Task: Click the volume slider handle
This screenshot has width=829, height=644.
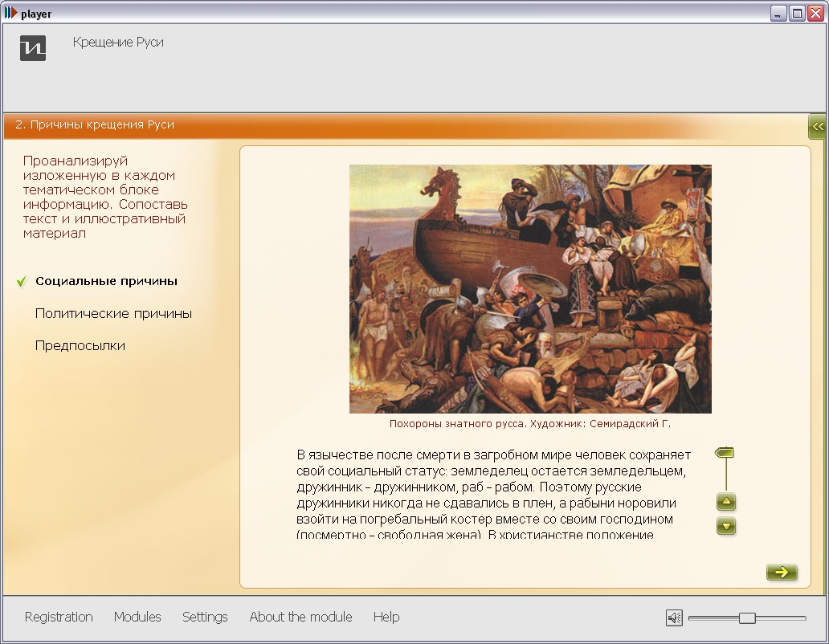Action: [x=747, y=618]
